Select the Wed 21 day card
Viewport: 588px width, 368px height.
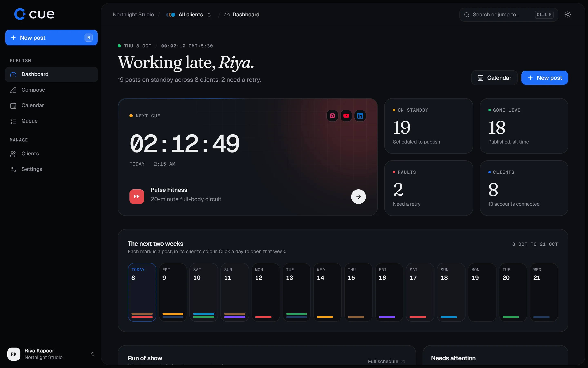point(544,292)
